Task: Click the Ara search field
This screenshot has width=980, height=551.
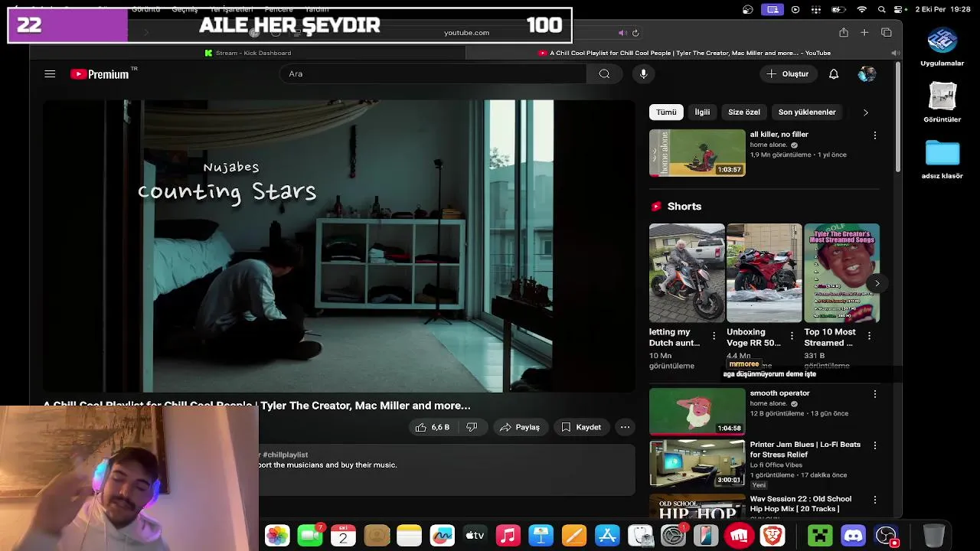Action: [433, 73]
